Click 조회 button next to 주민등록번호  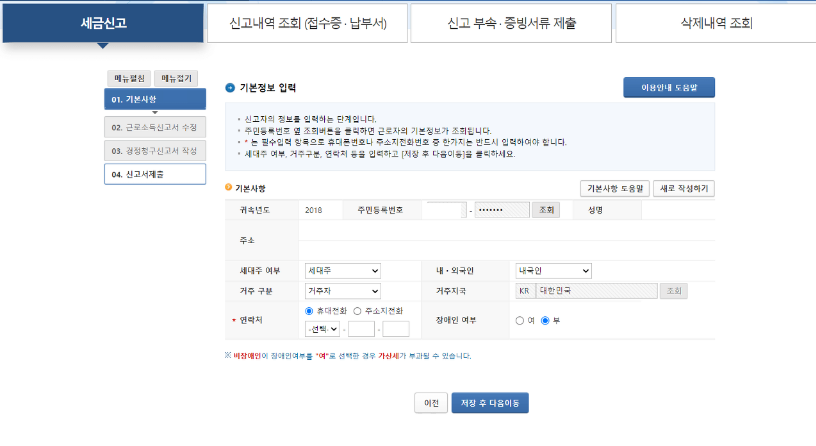(x=546, y=210)
